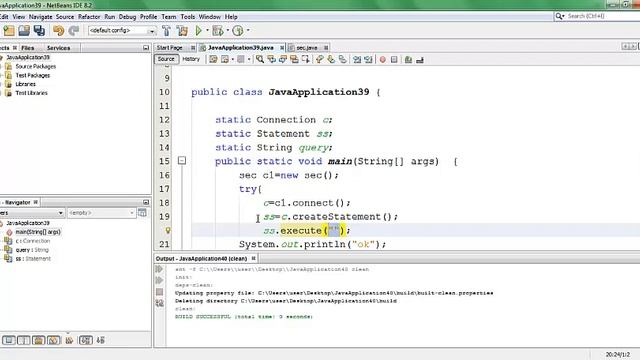640x360 pixels.
Task: Click the Search (Ctrl+I) input field
Action: (x=602, y=16)
